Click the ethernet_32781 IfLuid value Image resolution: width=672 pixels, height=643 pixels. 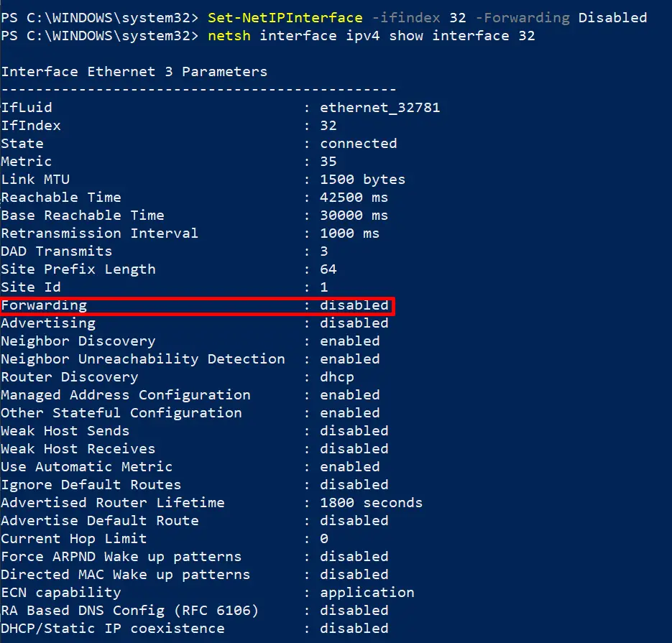(x=379, y=108)
